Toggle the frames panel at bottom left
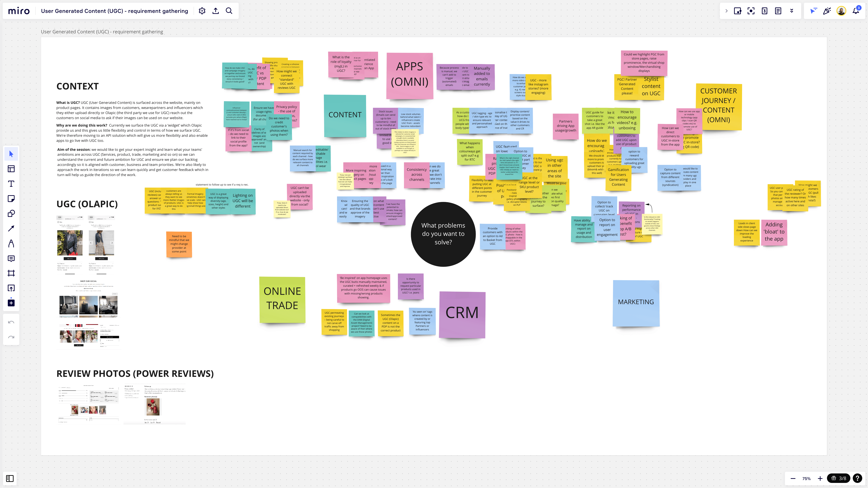The height and width of the screenshot is (488, 868). pos(10,478)
